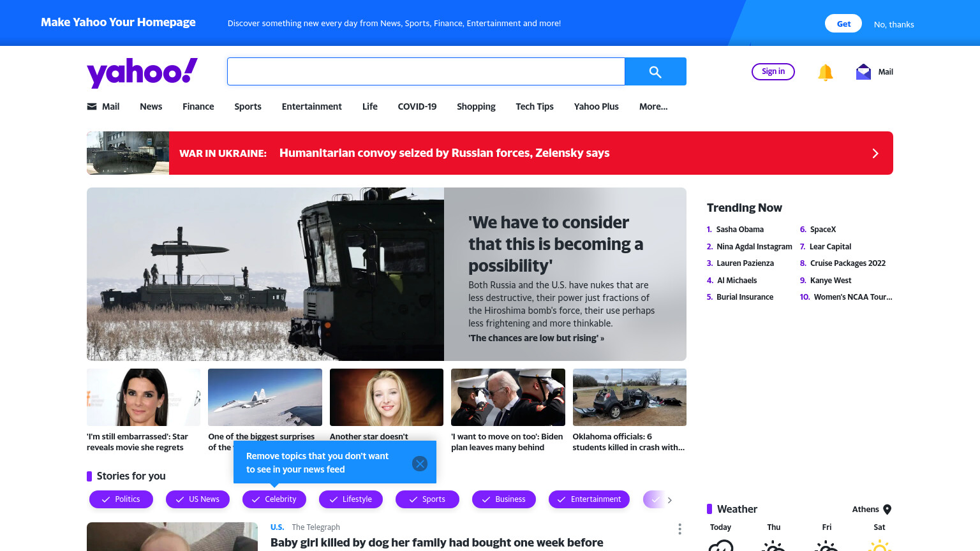Image resolution: width=980 pixels, height=551 pixels.
Task: Click the Mail envelope in the navigation bar
Action: pyautogui.click(x=92, y=107)
